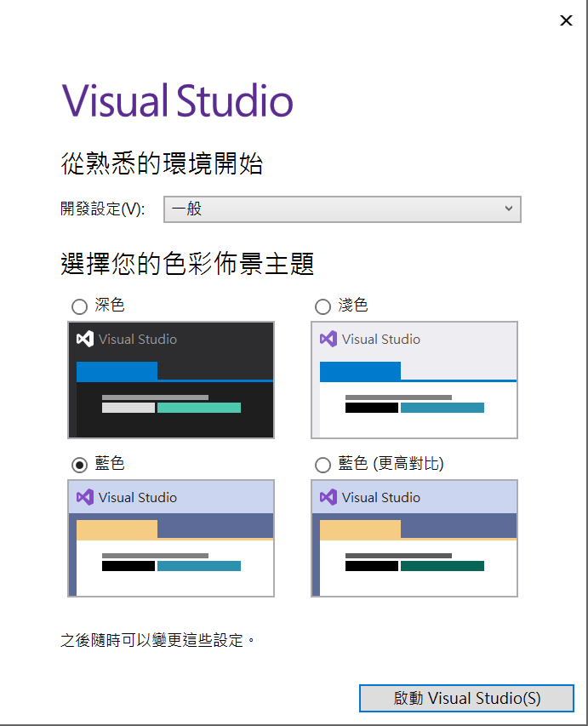588x726 pixels.
Task: Click the dark theme preview thumbnail
Action: click(171, 380)
